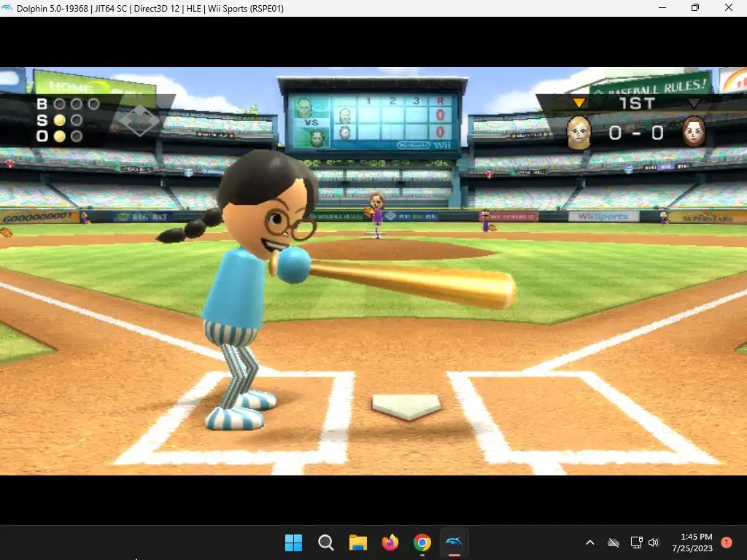Click the letter B balls label

coord(42,104)
